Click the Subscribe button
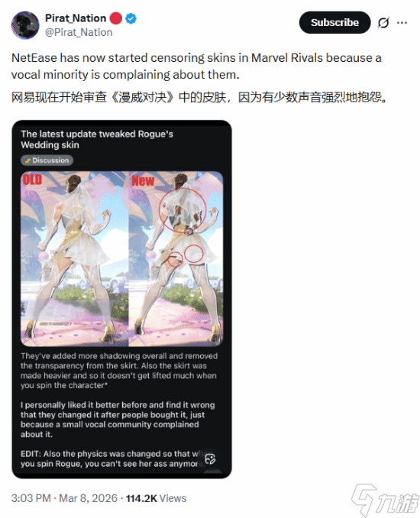This screenshot has width=420, height=518. point(334,22)
